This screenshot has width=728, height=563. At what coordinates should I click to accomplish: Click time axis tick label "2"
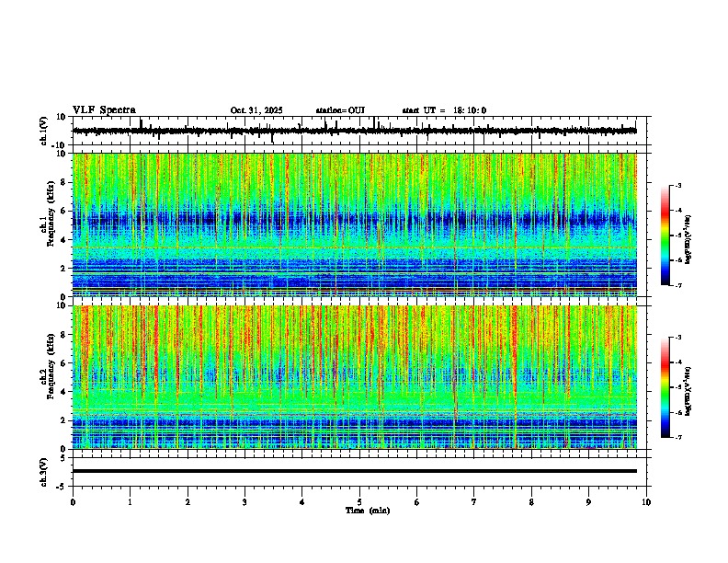[x=188, y=502]
